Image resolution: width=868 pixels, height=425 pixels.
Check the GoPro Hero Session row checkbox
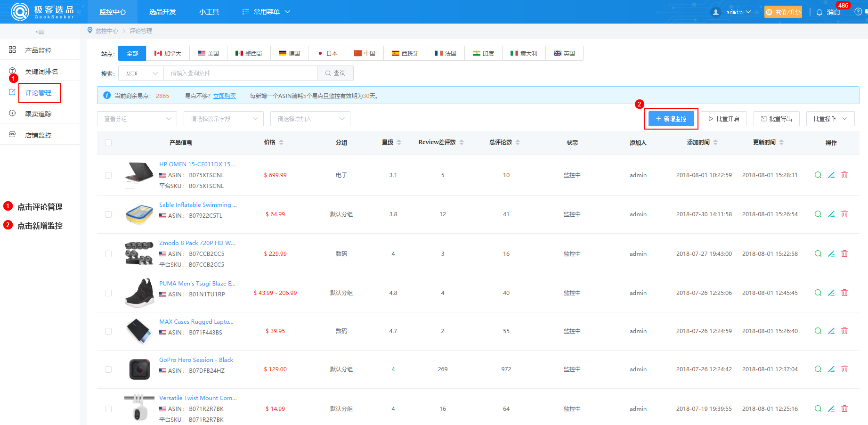(108, 369)
